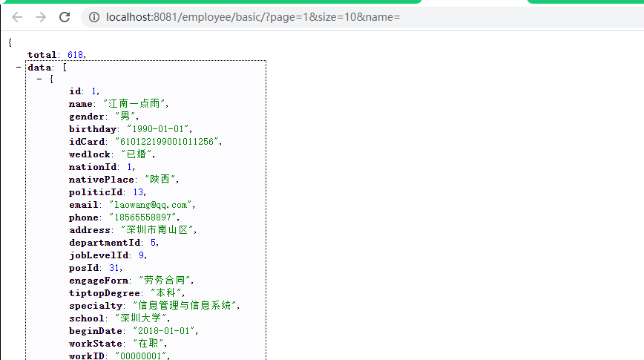This screenshot has height=360, width=644.
Task: Select the specialty value 信息管理与信息系统
Action: coord(185,305)
